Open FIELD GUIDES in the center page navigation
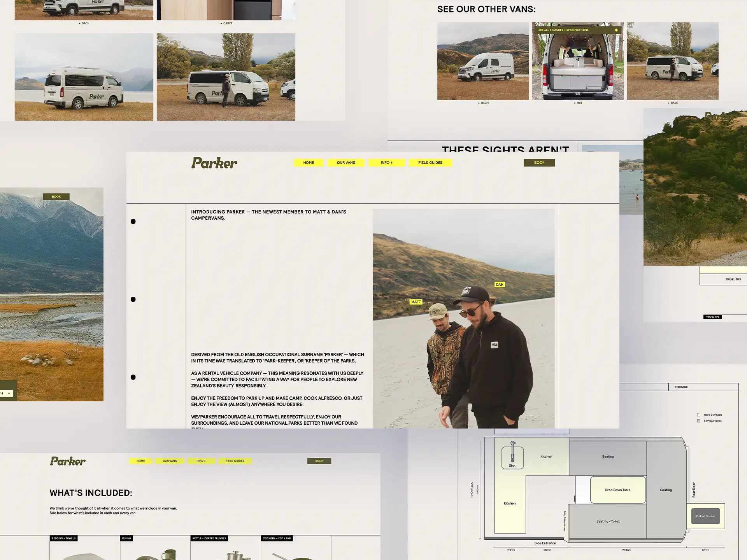 pos(430,163)
